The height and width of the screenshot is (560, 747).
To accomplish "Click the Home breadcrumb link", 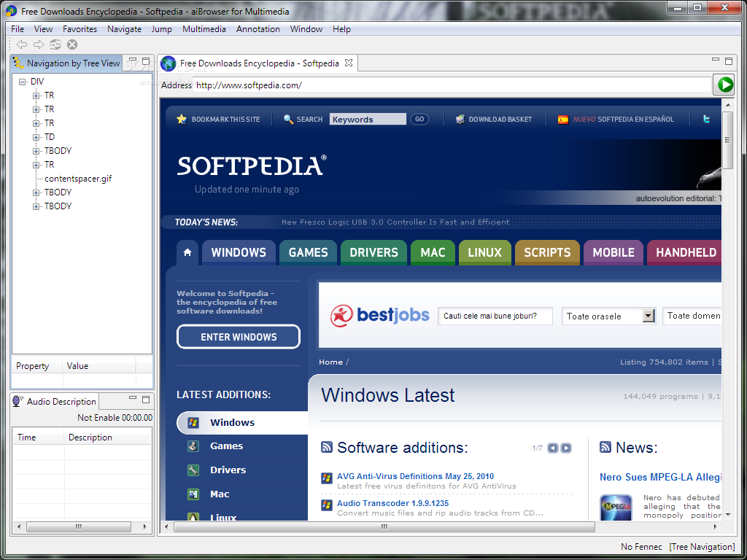I will click(330, 362).
